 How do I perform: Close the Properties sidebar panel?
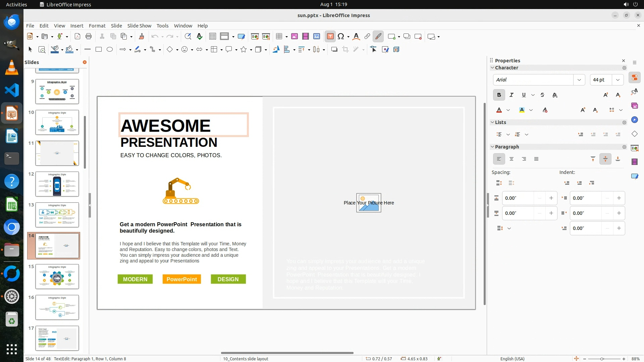click(624, 61)
